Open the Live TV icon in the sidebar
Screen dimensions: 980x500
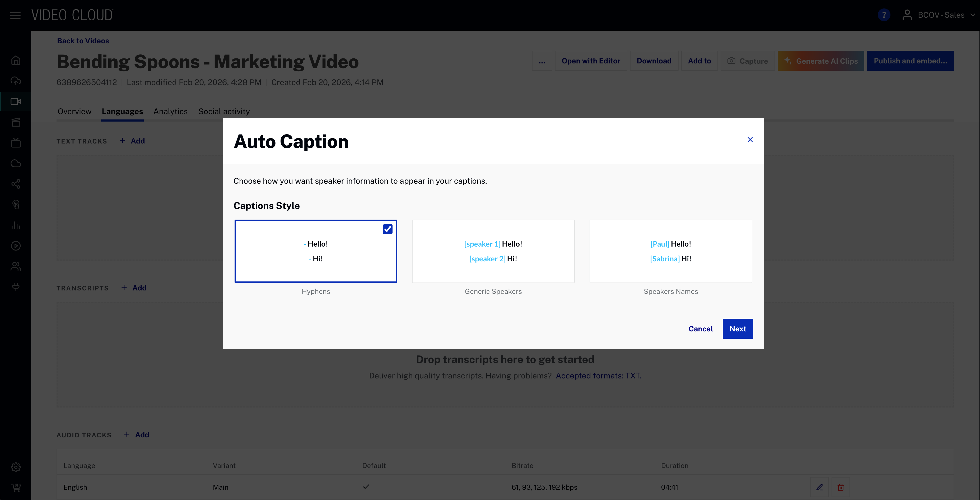click(x=16, y=143)
